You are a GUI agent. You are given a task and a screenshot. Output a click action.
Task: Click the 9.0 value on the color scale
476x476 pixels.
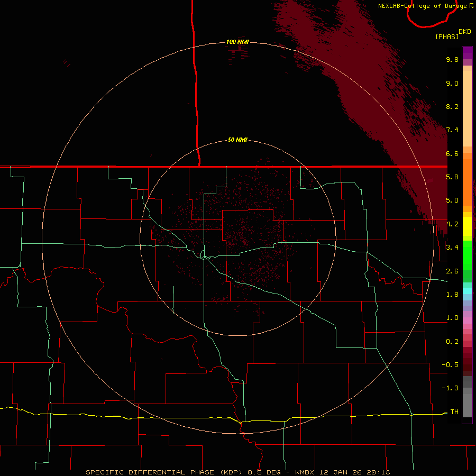click(452, 84)
